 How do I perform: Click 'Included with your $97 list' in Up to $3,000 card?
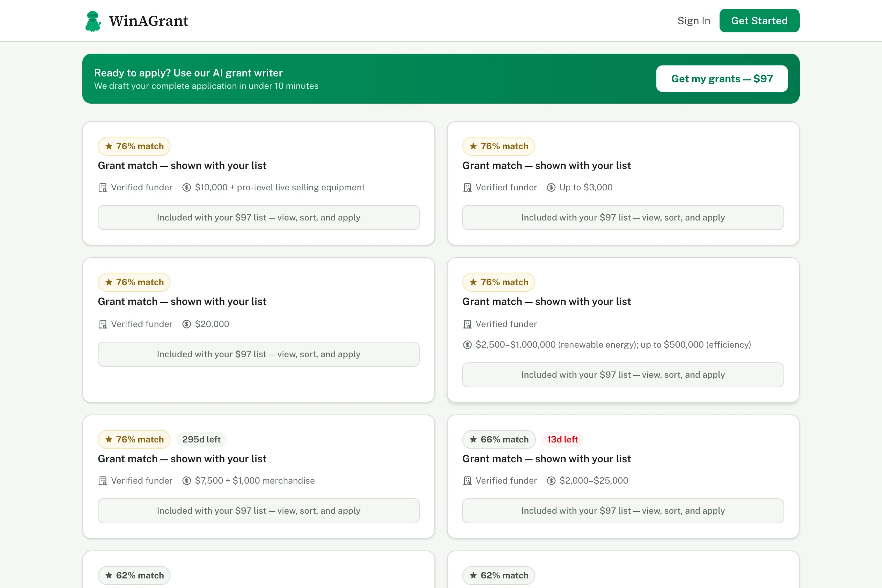click(x=623, y=218)
